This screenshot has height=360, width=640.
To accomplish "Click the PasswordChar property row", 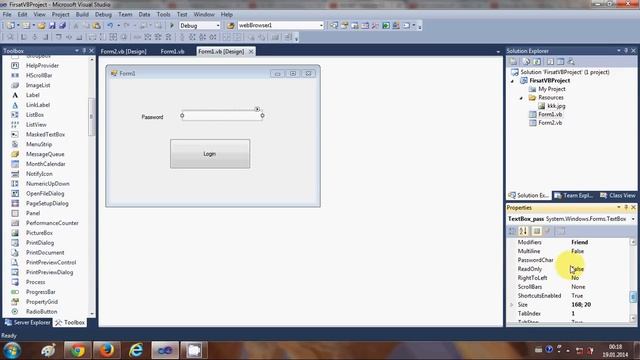I will [571, 260].
